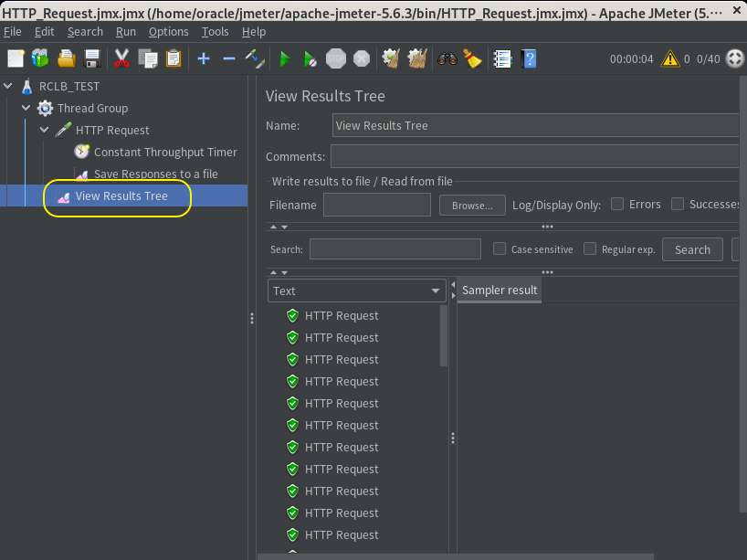
Task: Check the Regular exp. option
Action: 590,248
